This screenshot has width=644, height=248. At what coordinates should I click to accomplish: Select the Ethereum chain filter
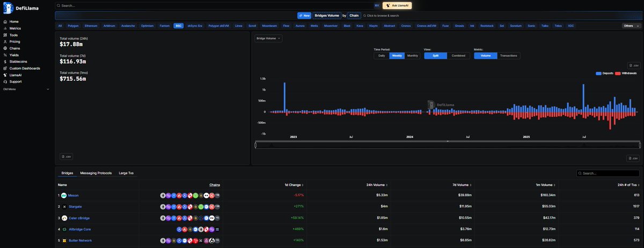[91, 26]
